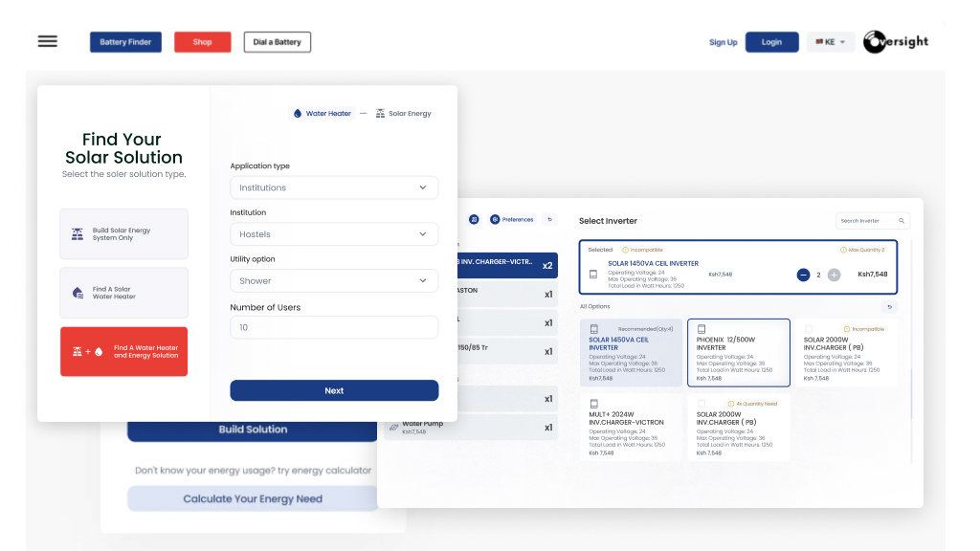Go to the Shop

[203, 42]
